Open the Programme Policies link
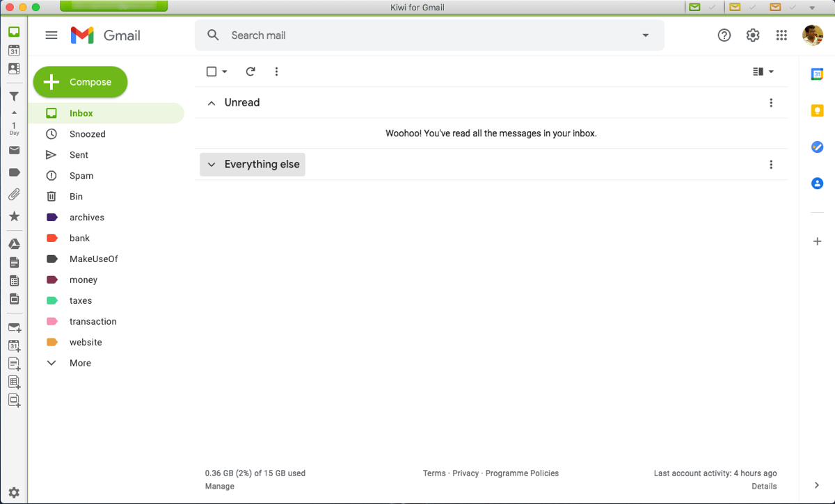The height and width of the screenshot is (504, 835). [x=522, y=473]
